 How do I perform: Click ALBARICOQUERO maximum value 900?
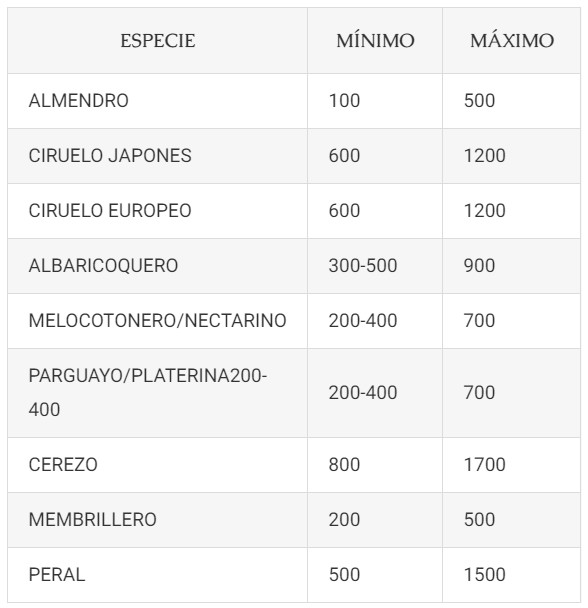coord(479,266)
